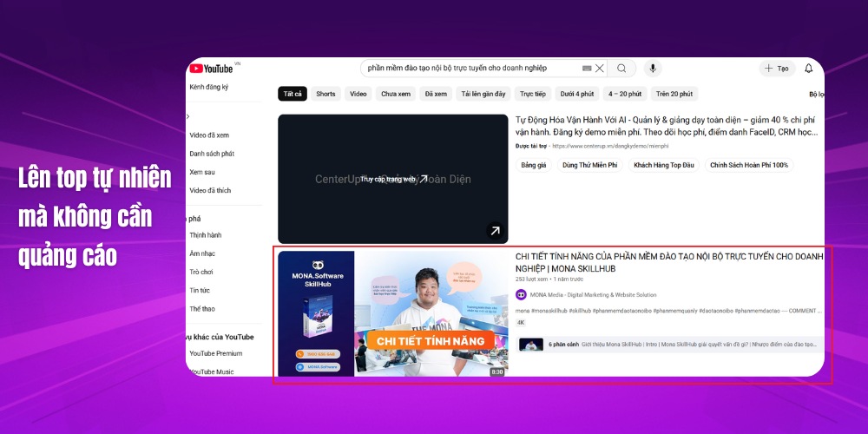The width and height of the screenshot is (868, 434).
Task: Filter by Đã xem chip
Action: (x=436, y=94)
